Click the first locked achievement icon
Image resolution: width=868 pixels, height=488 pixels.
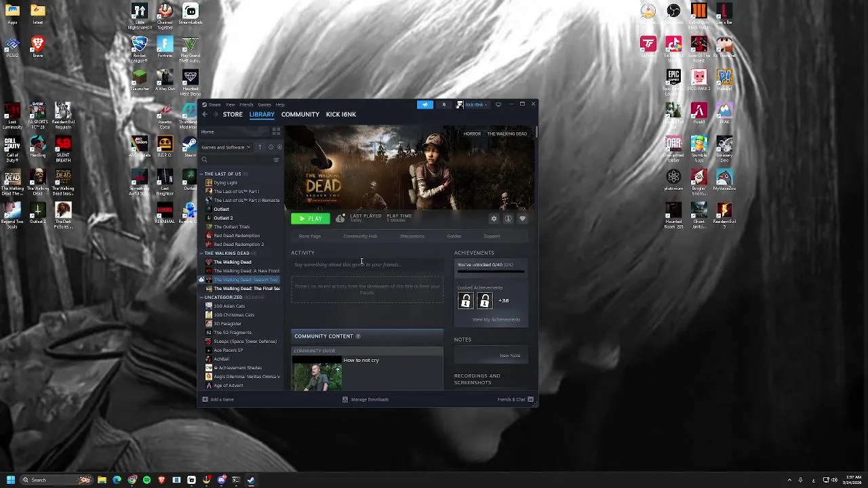point(466,301)
